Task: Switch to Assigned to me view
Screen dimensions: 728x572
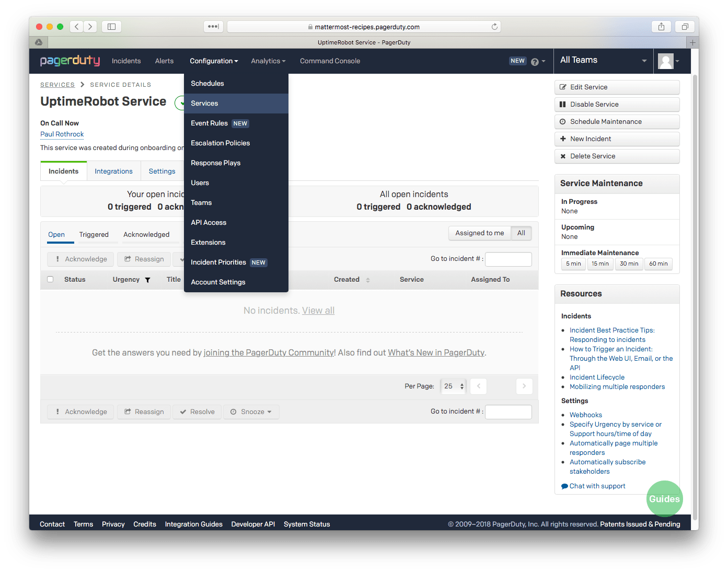Action: [479, 233]
